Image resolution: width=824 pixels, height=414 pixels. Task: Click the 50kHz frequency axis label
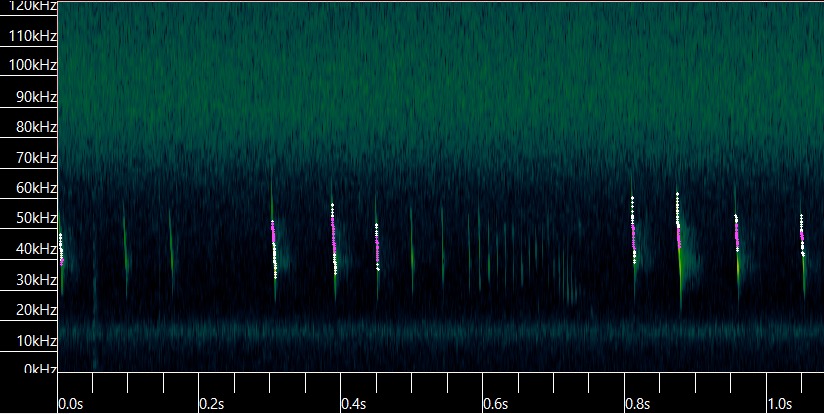32,218
